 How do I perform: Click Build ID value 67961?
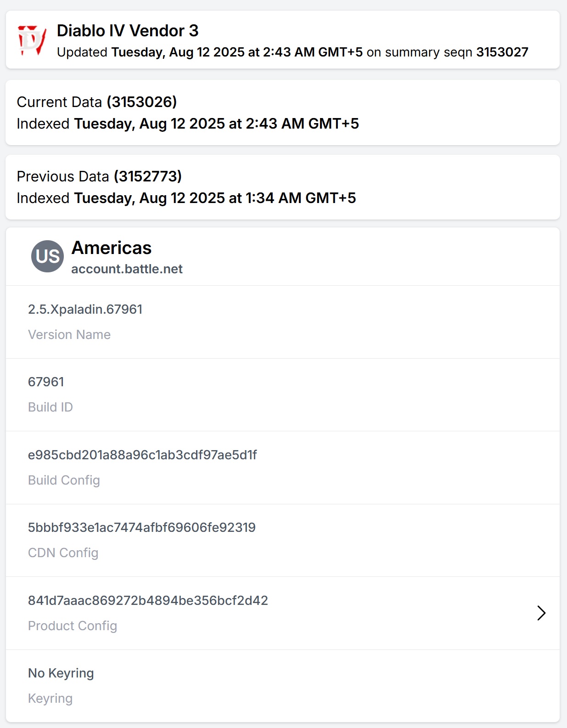(x=46, y=382)
